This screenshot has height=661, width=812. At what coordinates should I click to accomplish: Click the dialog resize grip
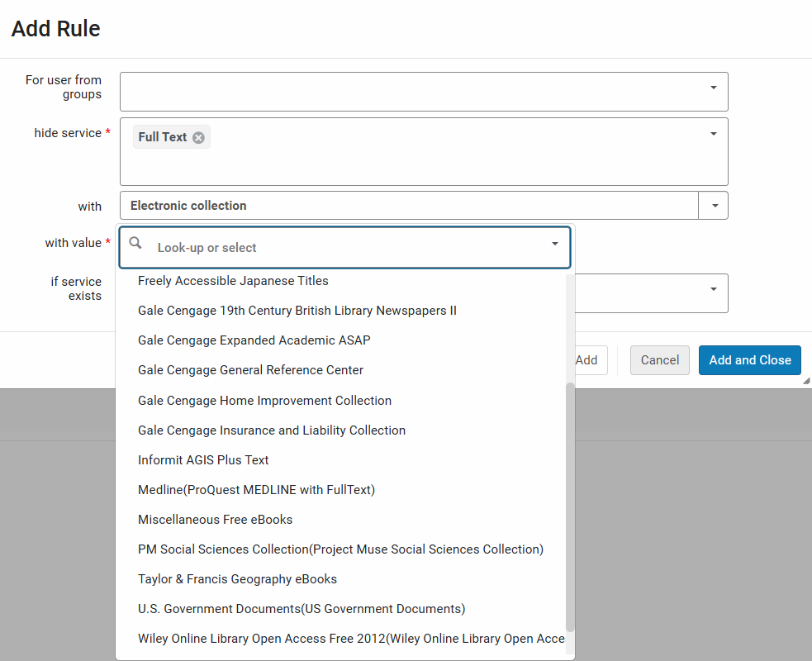806,381
